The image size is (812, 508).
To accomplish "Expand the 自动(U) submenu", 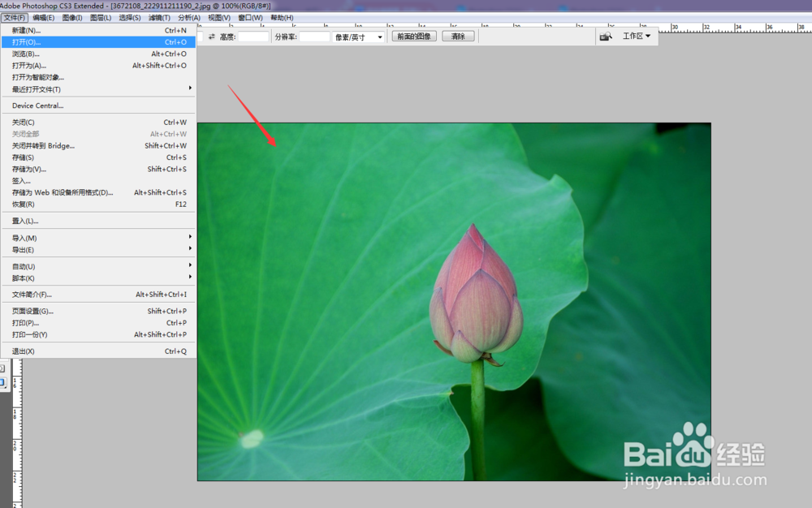I will pos(98,266).
